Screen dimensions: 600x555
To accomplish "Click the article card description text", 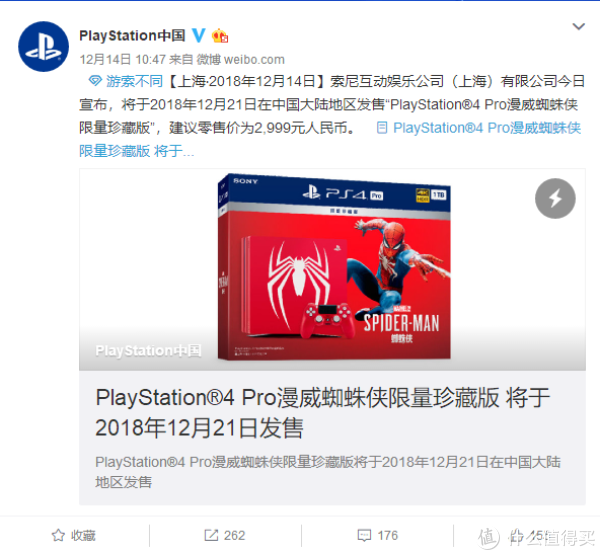I will pyautogui.click(x=328, y=472).
